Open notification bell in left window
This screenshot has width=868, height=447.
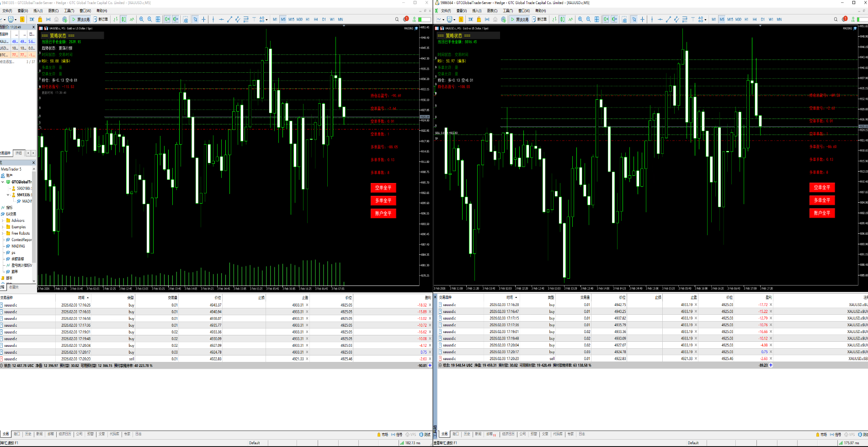pos(406,19)
